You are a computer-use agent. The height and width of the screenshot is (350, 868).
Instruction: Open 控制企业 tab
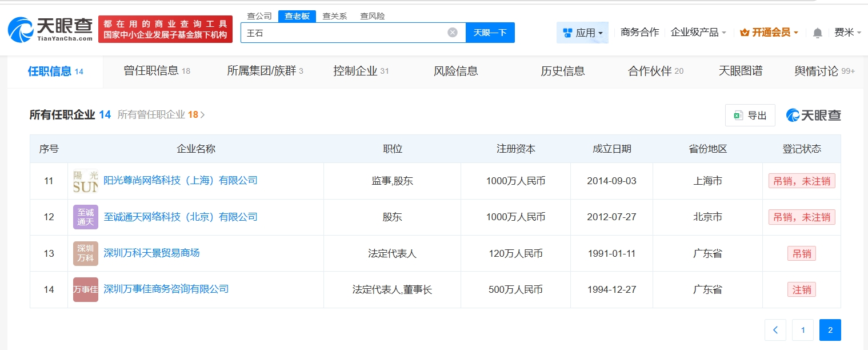pos(361,71)
